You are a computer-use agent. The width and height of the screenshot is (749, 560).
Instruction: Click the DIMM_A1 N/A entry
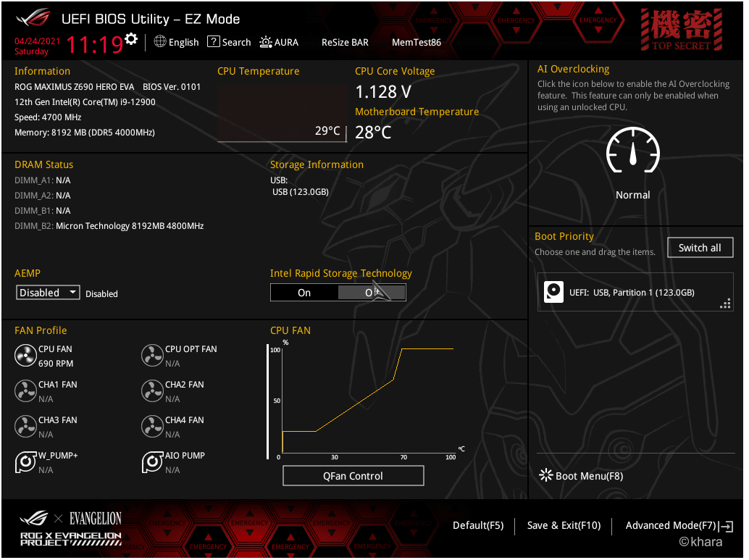click(43, 180)
